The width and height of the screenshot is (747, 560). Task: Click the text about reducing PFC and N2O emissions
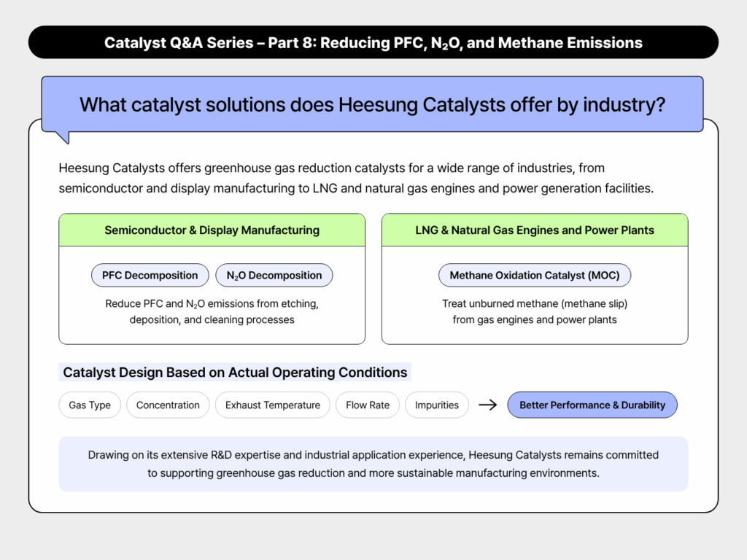pyautogui.click(x=212, y=311)
